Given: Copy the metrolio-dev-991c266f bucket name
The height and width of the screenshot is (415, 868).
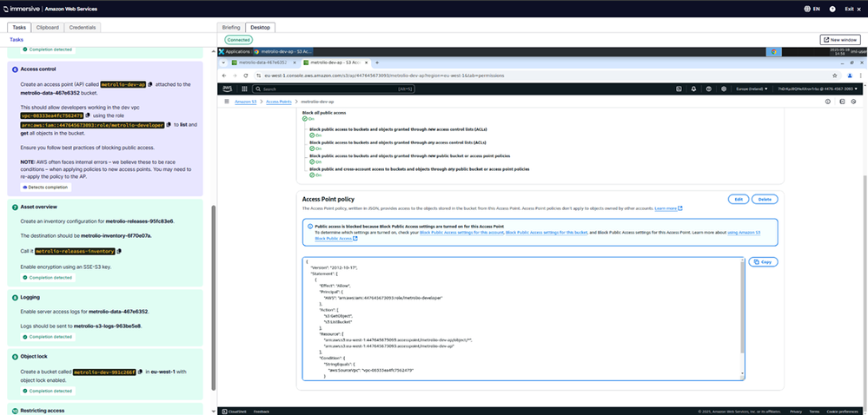Looking at the screenshot, I should point(141,372).
